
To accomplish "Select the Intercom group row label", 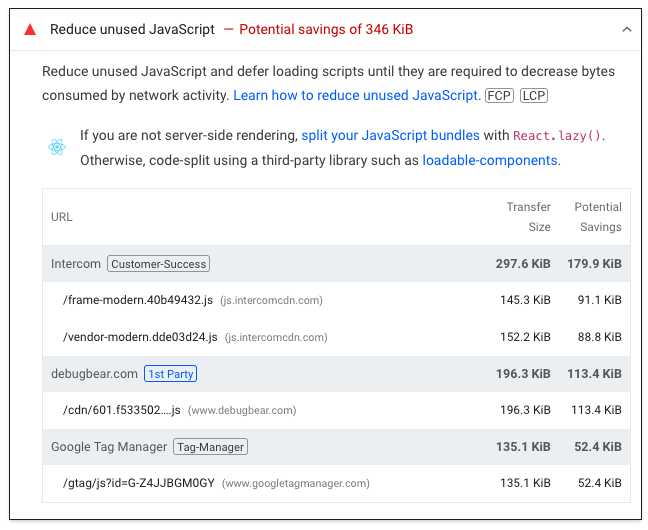I will click(x=76, y=264).
